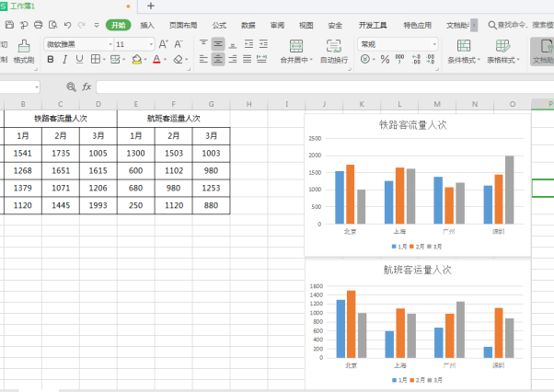Increase font size with A+ icon
The width and height of the screenshot is (554, 392).
(x=163, y=44)
